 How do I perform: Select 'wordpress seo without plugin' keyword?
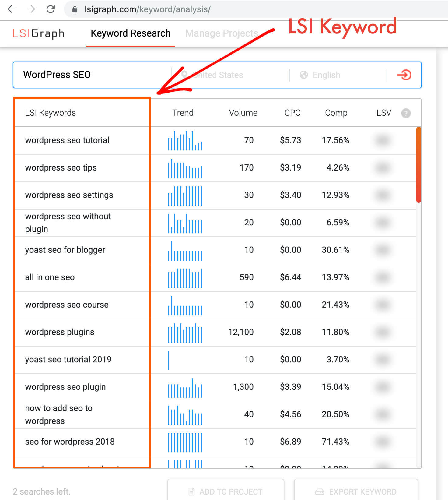[x=68, y=223]
